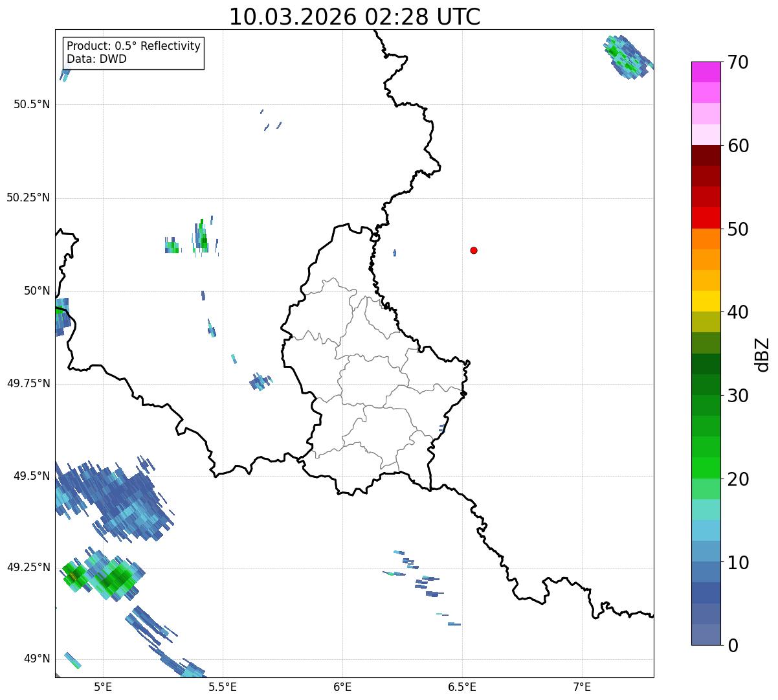Click the 49°N latitude label
Image resolution: width=778 pixels, height=700 pixels.
tap(37, 659)
